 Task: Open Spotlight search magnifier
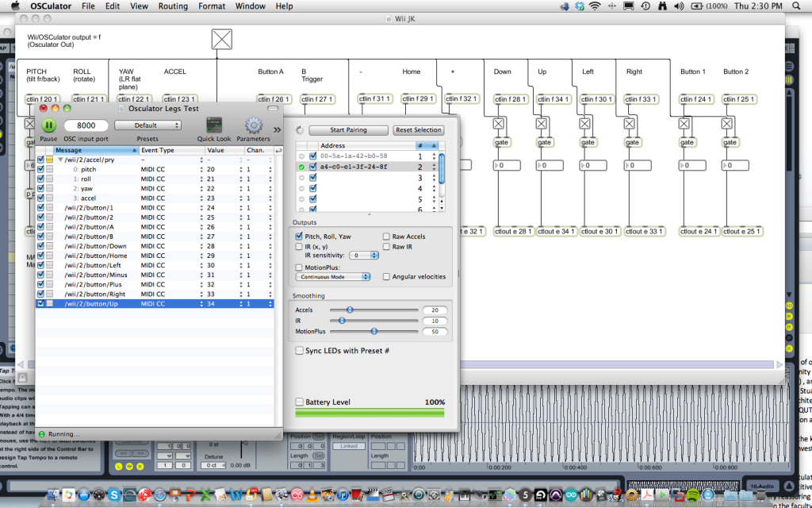pyautogui.click(x=796, y=6)
